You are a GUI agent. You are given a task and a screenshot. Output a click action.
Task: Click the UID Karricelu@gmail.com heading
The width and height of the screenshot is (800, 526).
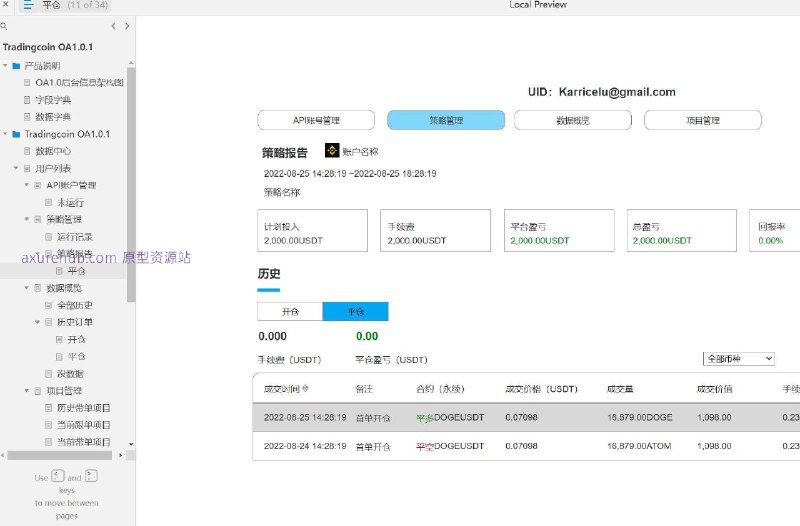(x=602, y=92)
